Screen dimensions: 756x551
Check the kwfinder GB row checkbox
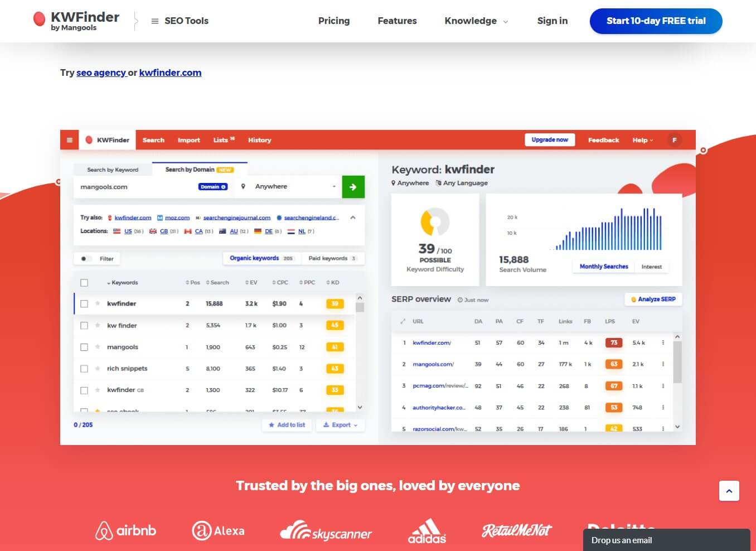pyautogui.click(x=84, y=390)
